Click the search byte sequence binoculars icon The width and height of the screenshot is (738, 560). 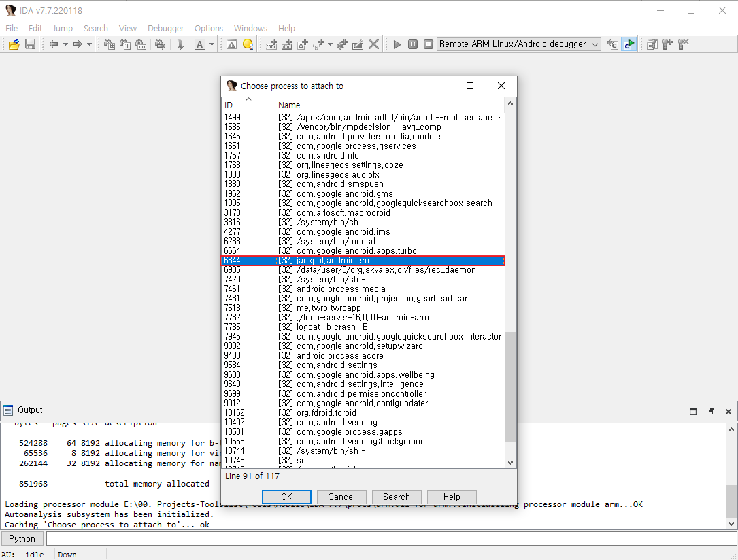pos(141,44)
